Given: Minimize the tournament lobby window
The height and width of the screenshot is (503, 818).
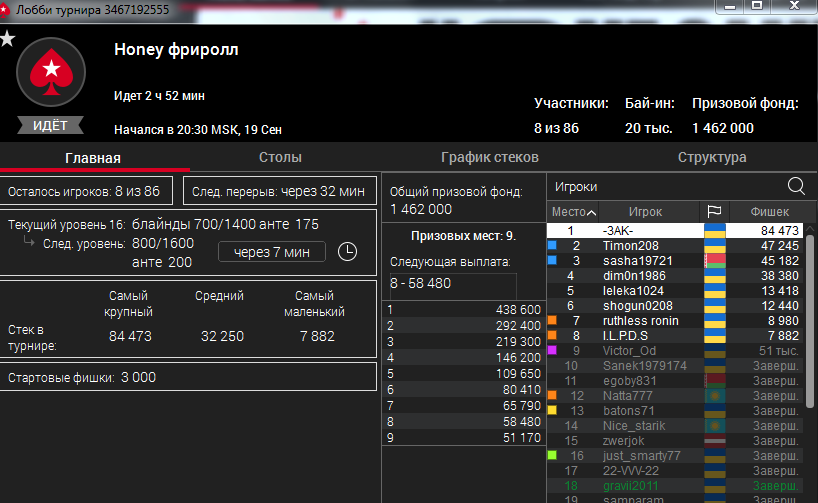Looking at the screenshot, I should click(730, 7).
